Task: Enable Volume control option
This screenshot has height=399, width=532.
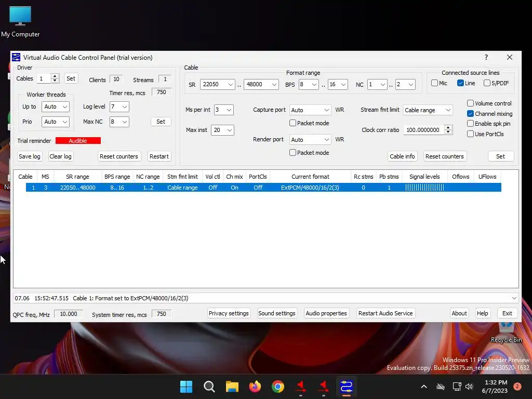Action: pos(470,103)
